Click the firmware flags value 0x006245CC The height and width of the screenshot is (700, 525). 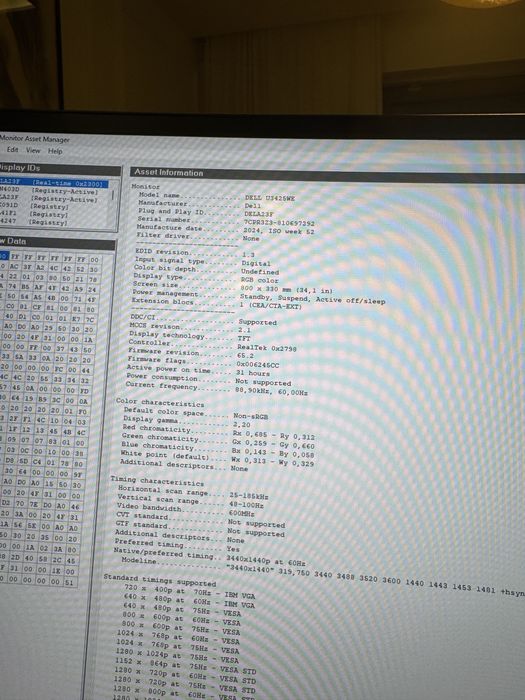(258, 365)
